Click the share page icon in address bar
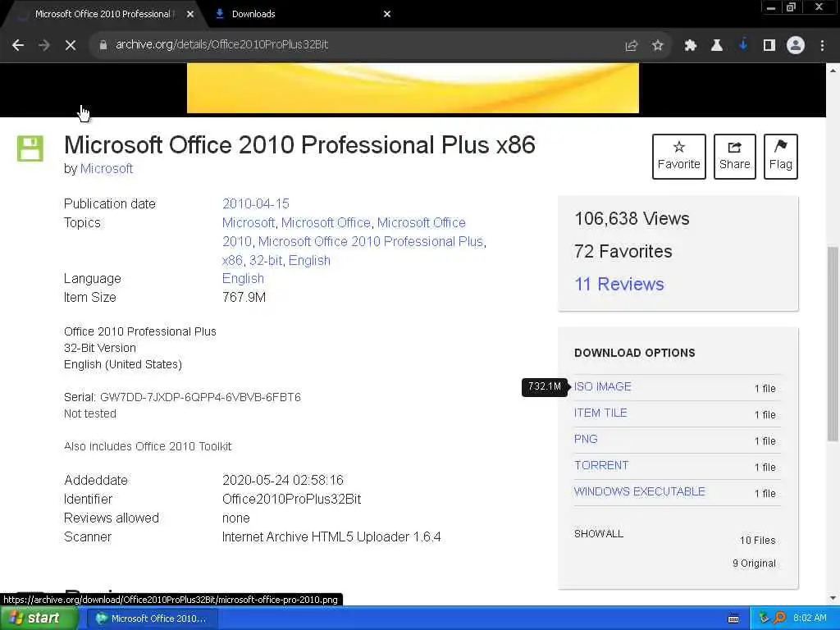The height and width of the screenshot is (630, 840). coord(632,46)
